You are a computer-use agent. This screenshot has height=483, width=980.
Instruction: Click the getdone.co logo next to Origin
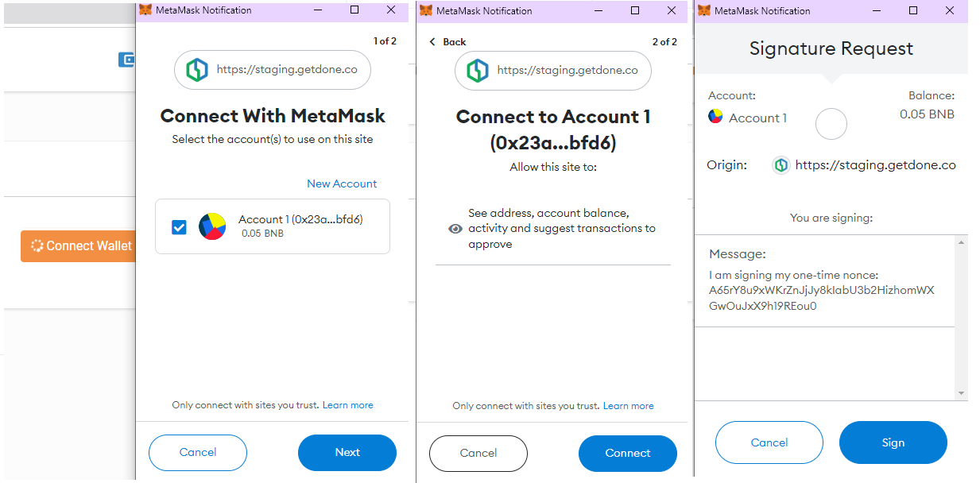click(781, 165)
